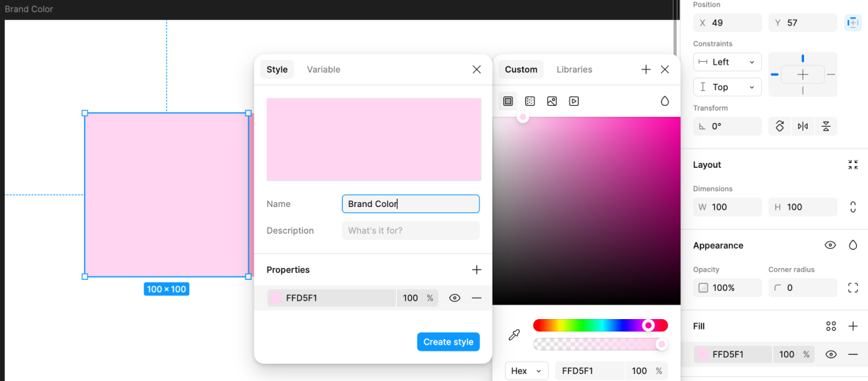Close the Style creation dialog
This screenshot has height=381, width=868.
[477, 69]
